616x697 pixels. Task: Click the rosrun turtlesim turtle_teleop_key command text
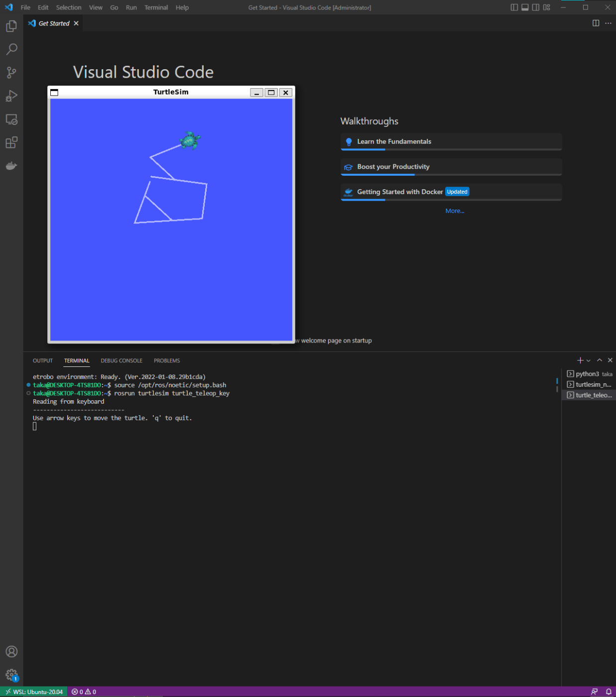click(172, 393)
